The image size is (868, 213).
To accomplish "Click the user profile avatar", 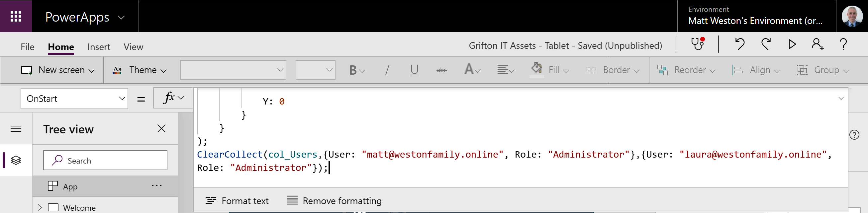I will [x=852, y=16].
